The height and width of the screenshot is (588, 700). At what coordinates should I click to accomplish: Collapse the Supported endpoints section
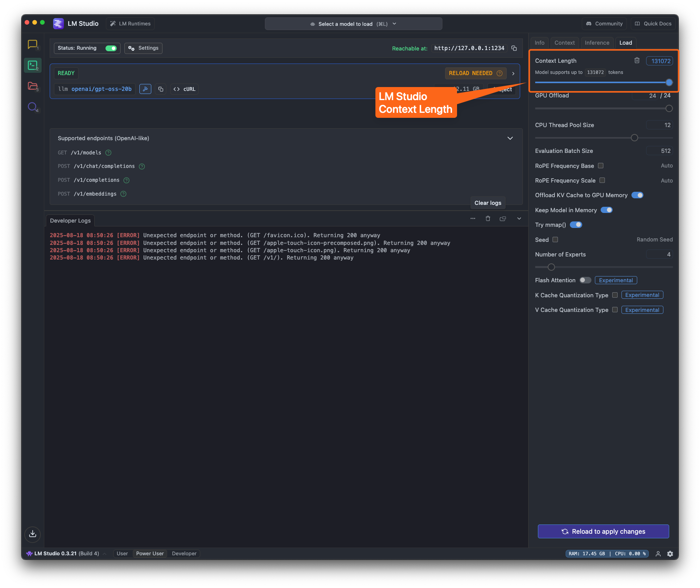click(x=510, y=138)
